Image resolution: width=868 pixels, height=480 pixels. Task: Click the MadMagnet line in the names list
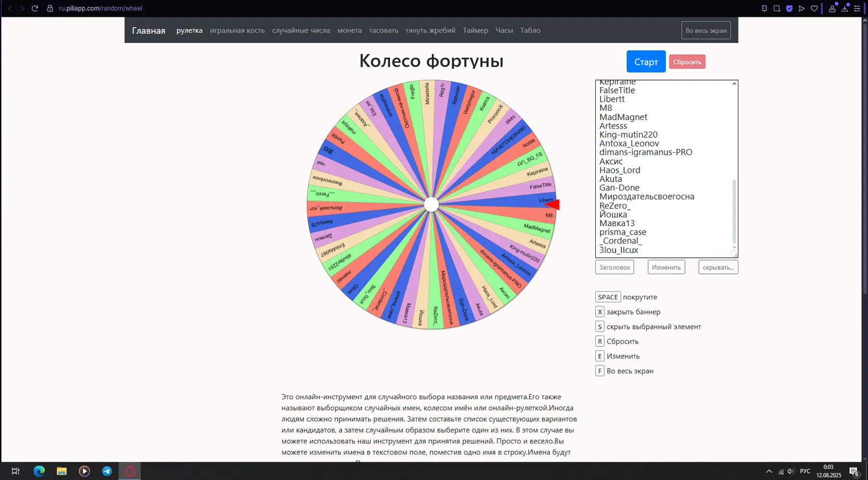623,117
